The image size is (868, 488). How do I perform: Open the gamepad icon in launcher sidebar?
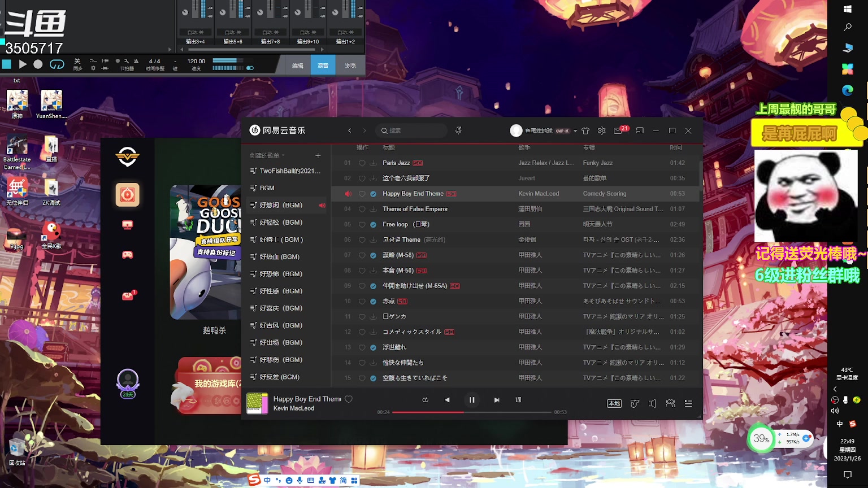128,255
